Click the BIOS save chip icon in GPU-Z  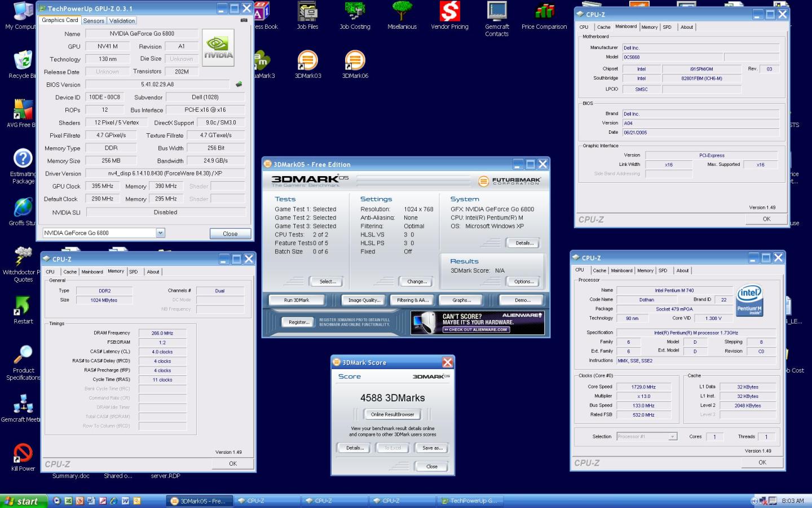[x=239, y=84]
